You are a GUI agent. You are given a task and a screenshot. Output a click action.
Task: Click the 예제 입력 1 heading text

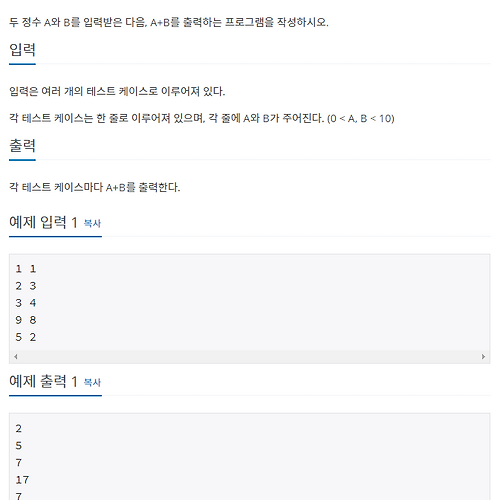[43, 222]
